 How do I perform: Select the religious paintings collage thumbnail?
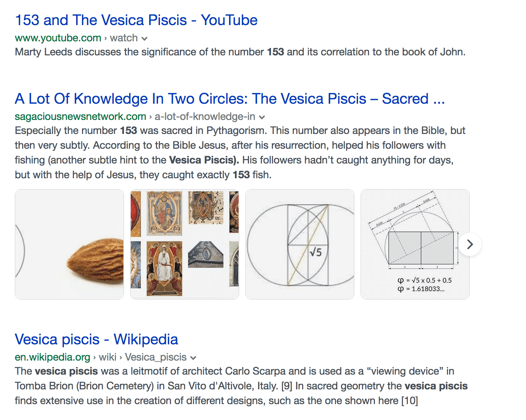click(185, 244)
